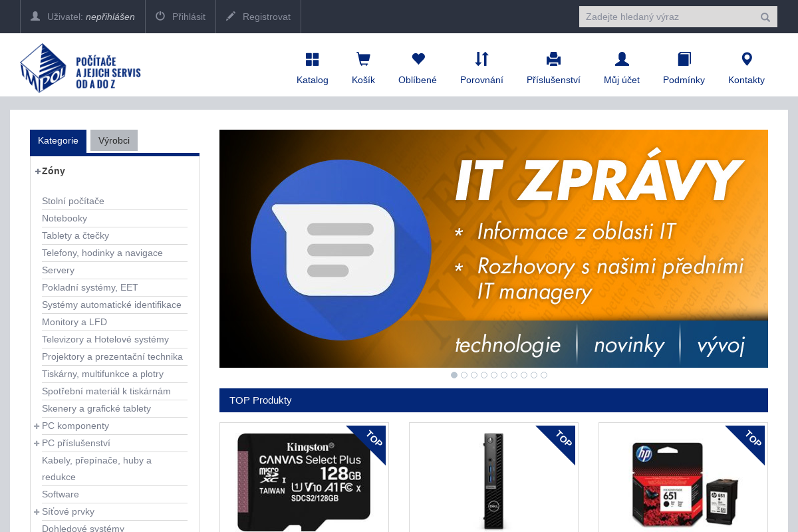Select the second carousel navigation dot

[x=464, y=375]
